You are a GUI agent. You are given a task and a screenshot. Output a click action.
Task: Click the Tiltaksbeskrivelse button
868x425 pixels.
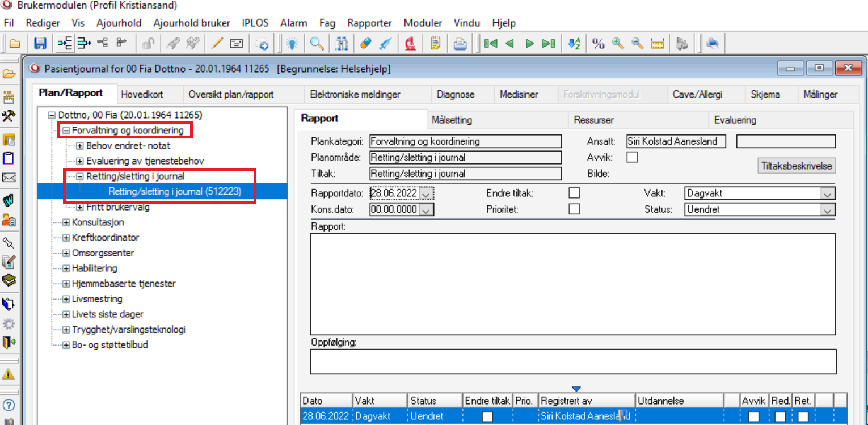click(797, 166)
